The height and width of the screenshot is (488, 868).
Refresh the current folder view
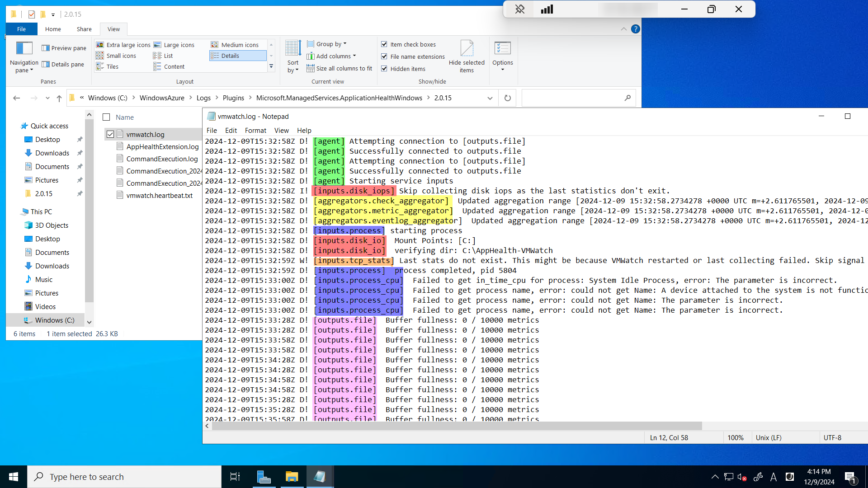[x=508, y=98]
